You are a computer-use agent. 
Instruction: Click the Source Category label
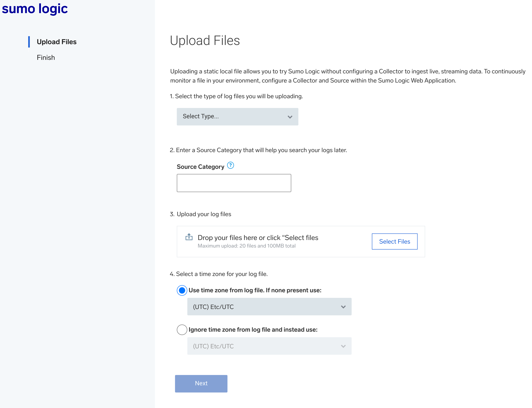(x=200, y=167)
